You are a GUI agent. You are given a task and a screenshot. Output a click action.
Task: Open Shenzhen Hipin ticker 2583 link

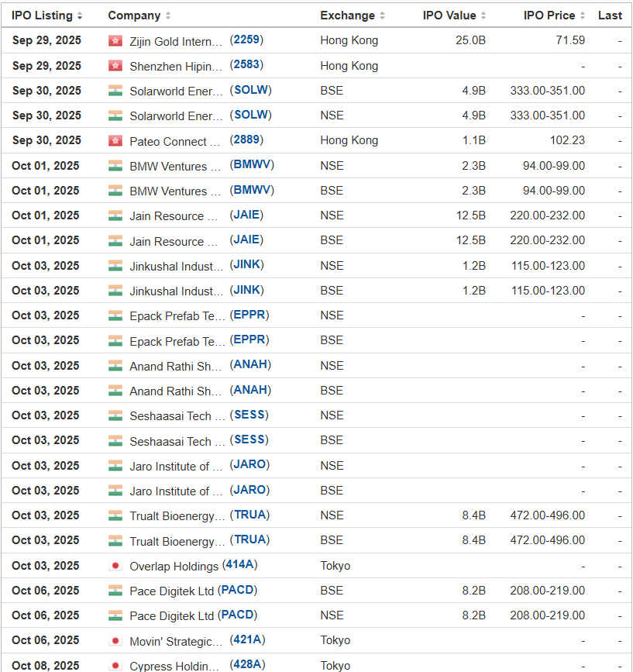point(246,64)
